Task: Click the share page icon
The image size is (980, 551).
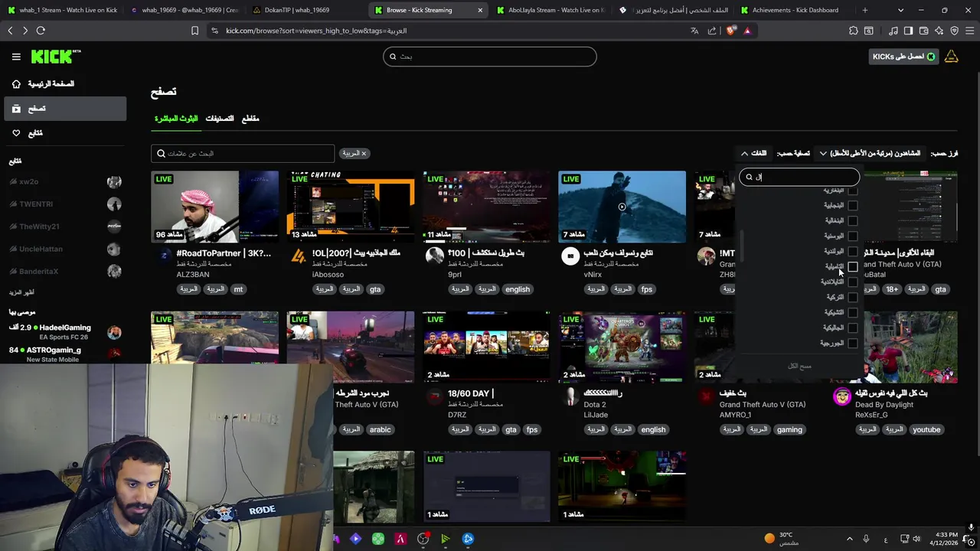Action: click(x=712, y=31)
